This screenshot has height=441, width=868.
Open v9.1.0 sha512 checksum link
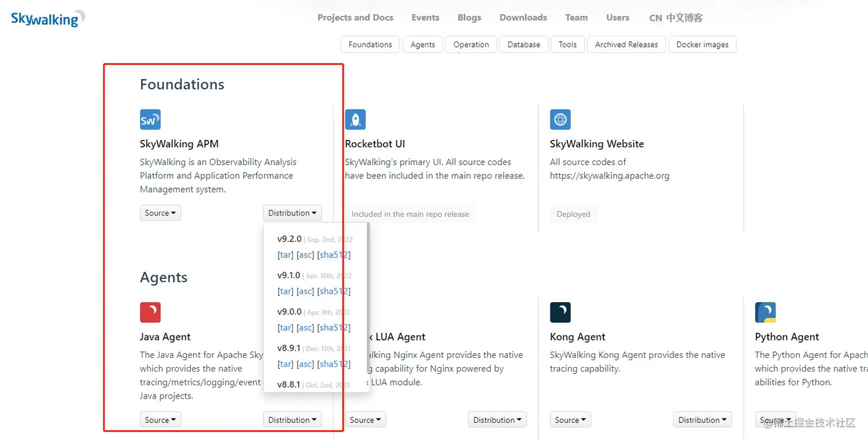tap(334, 291)
